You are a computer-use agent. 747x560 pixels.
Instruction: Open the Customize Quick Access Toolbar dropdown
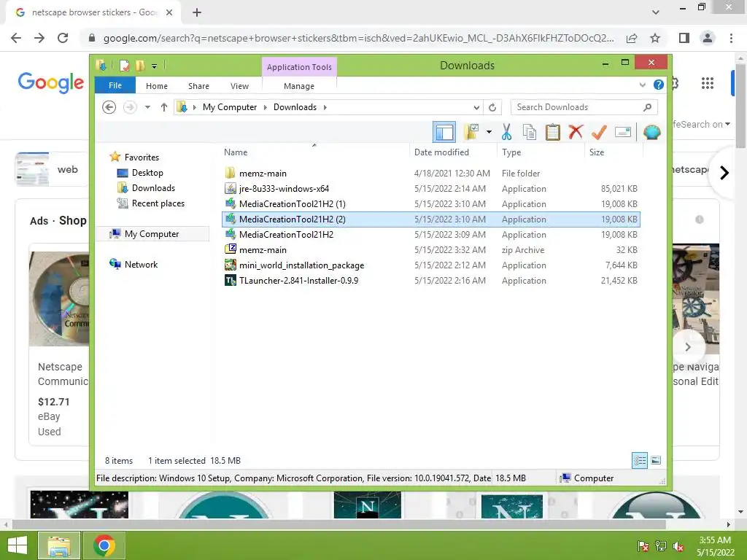155,66
